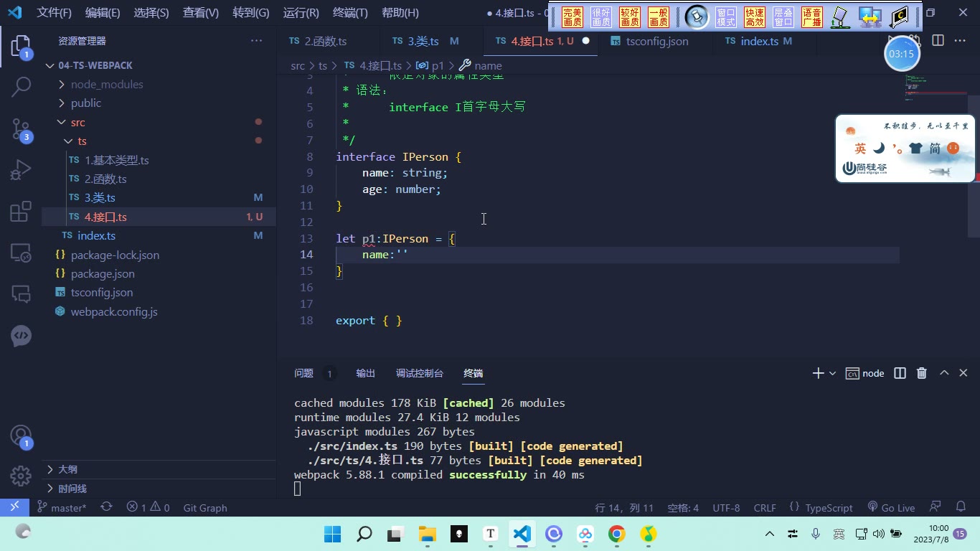The width and height of the screenshot is (980, 551).
Task: Open Source Control view in activity bar
Action: 21,129
